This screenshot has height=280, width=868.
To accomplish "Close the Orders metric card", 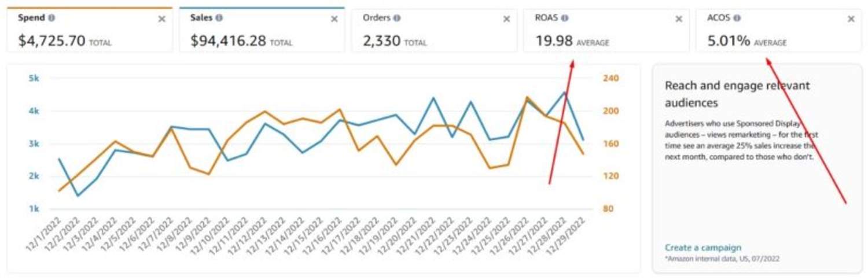I will pos(506,19).
